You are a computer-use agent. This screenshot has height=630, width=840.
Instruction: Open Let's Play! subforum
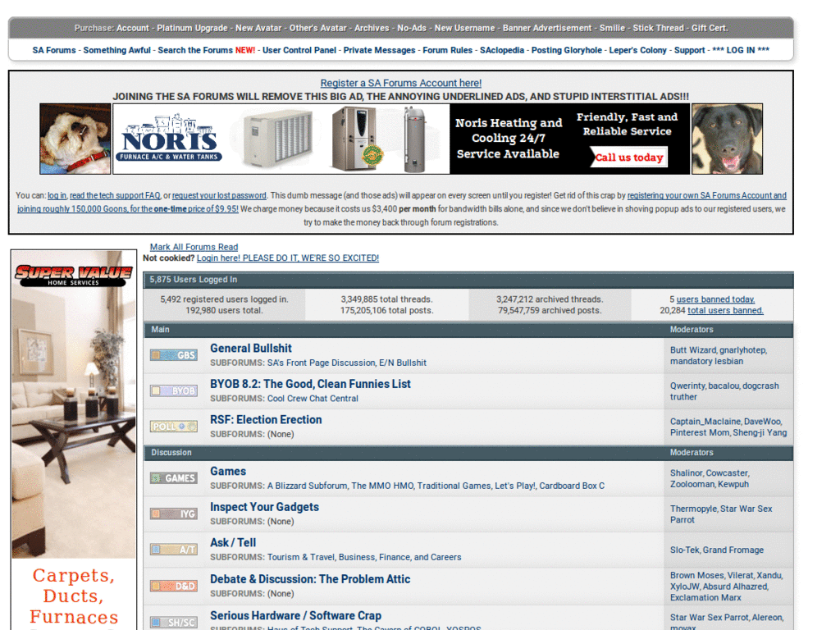click(515, 486)
